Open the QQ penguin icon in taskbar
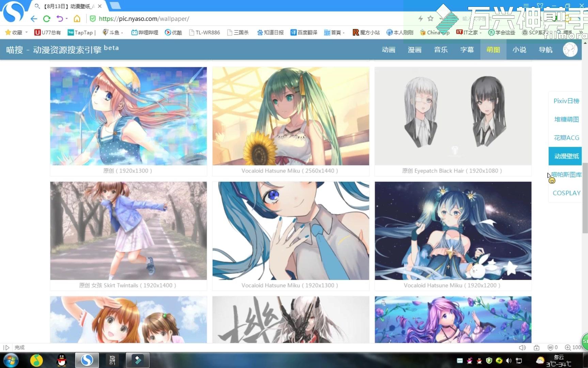588x368 pixels. pyautogui.click(x=61, y=360)
